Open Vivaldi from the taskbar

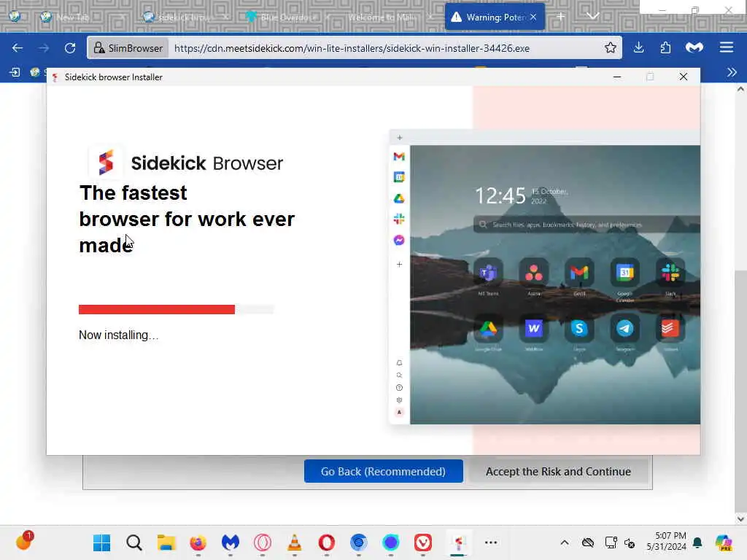point(423,542)
